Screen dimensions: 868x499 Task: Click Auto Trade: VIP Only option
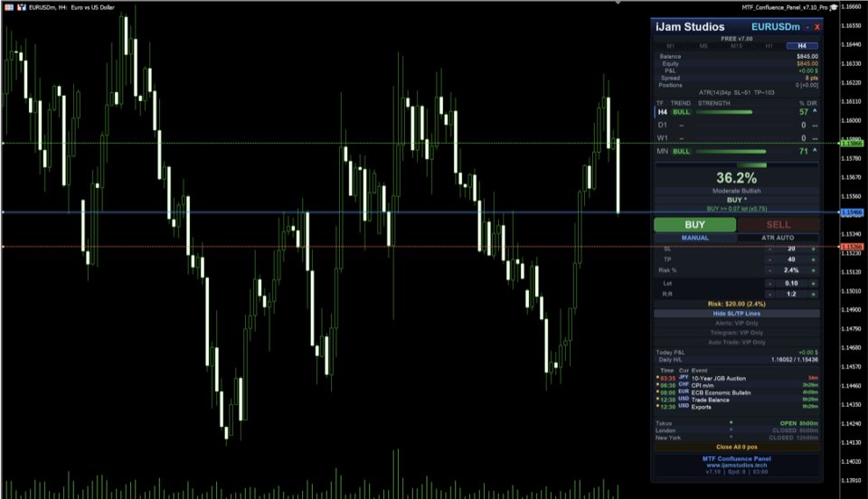[x=736, y=343]
